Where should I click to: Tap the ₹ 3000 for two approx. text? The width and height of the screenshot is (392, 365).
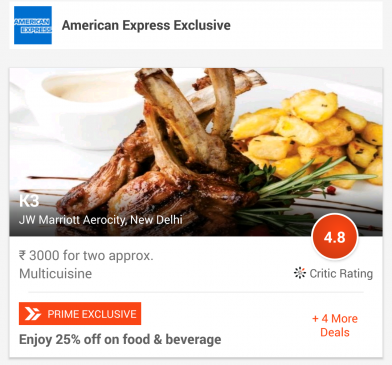[86, 256]
